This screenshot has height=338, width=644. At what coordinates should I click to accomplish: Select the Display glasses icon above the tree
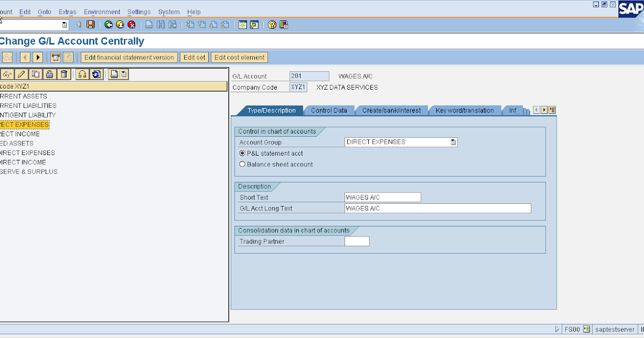point(8,74)
